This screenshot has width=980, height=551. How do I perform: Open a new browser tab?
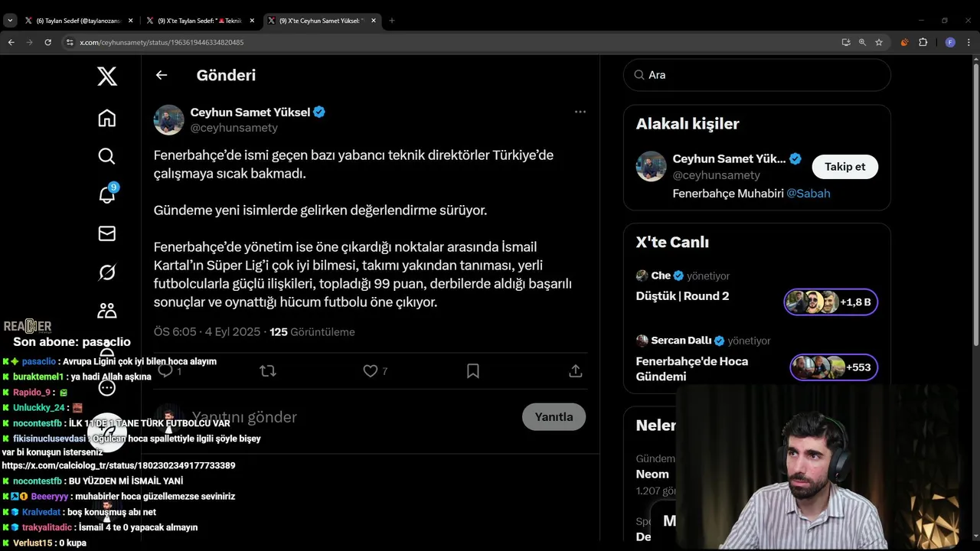pos(392,21)
